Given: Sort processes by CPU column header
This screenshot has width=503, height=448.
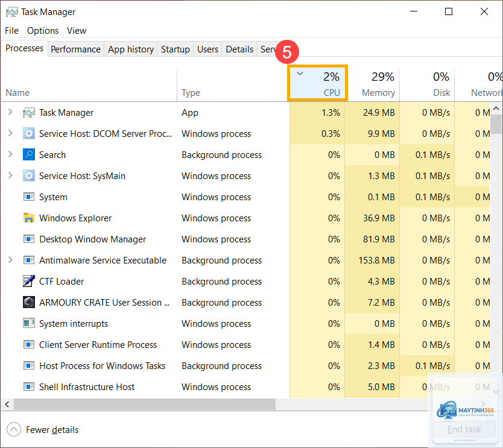Looking at the screenshot, I should pyautogui.click(x=318, y=83).
